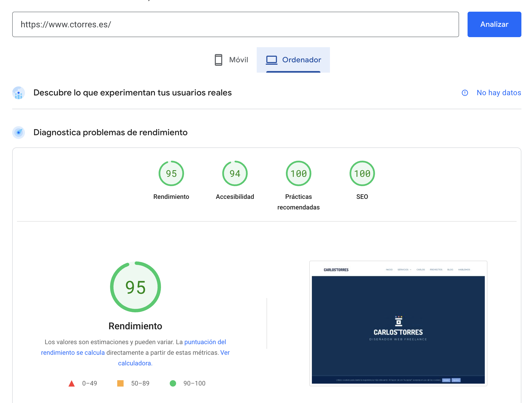Open the Ver calculadora link
This screenshot has width=532, height=403.
pos(135,363)
